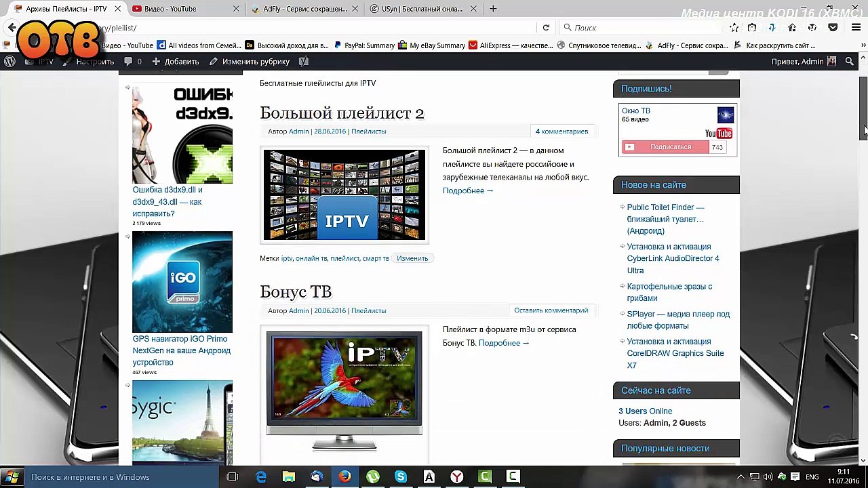Click Изменить link next to tags

412,258
